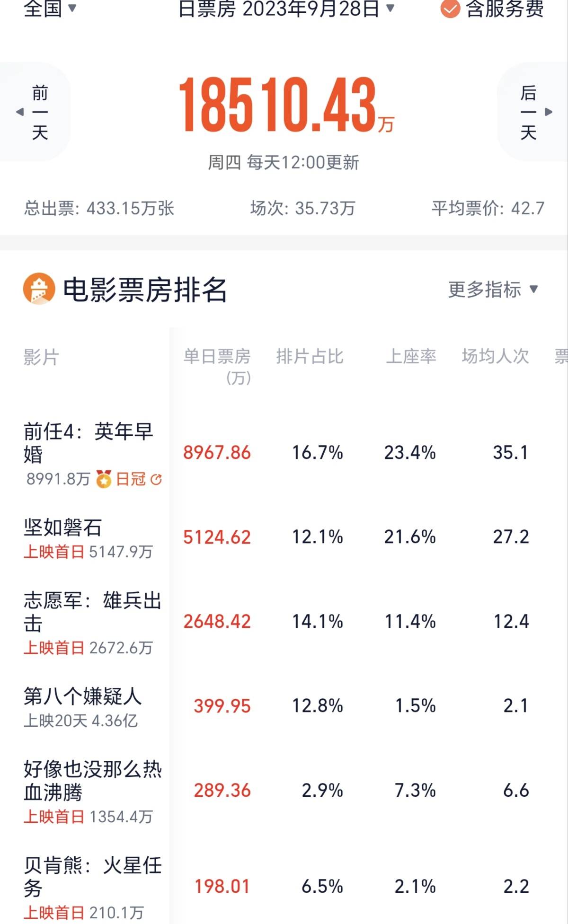Open the film 坚如磐石 details
Image resolution: width=568 pixels, height=924 pixels.
[x=63, y=527]
